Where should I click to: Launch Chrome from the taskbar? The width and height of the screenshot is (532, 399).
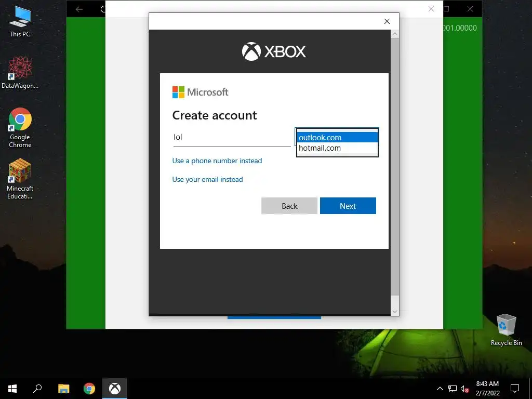tap(89, 389)
